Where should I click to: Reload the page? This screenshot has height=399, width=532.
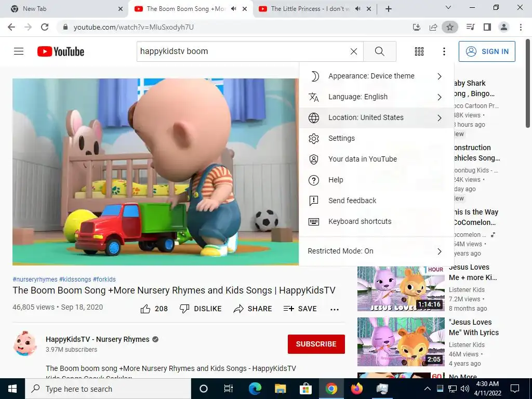click(45, 27)
